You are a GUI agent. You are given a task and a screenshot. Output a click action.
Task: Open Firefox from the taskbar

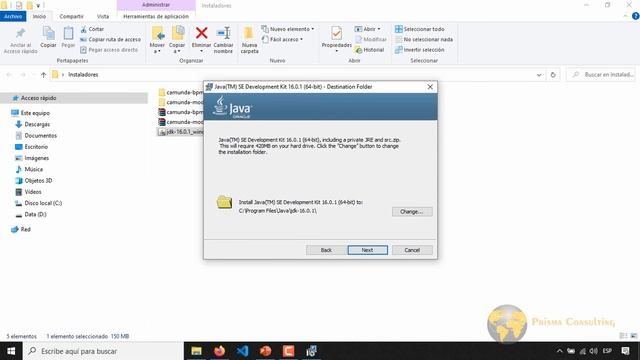coord(220,351)
